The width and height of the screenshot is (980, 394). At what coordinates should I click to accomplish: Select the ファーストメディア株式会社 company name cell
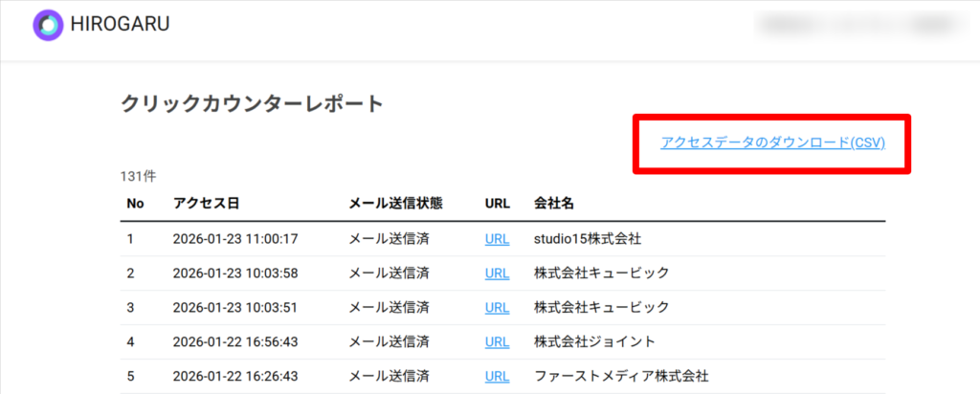pos(621,376)
